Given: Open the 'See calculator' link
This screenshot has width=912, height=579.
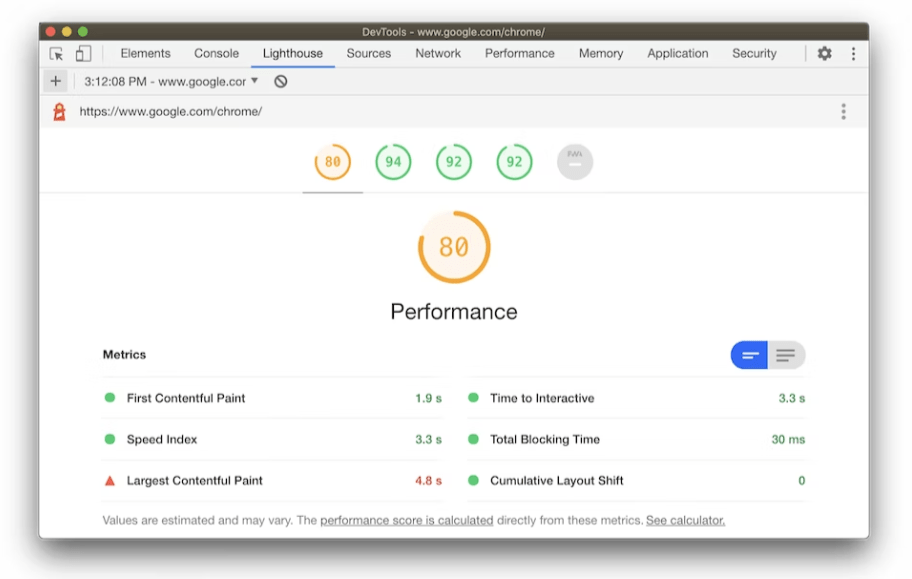Looking at the screenshot, I should (x=685, y=520).
